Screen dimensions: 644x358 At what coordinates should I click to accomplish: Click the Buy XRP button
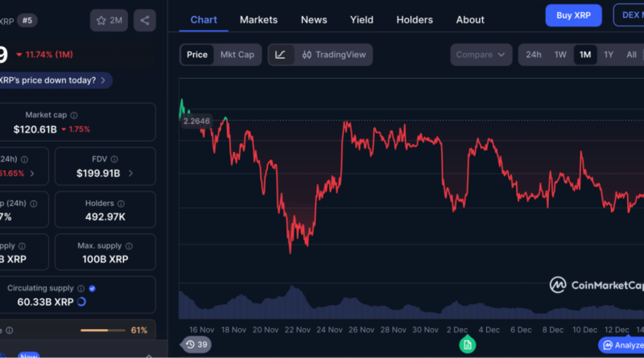(573, 15)
